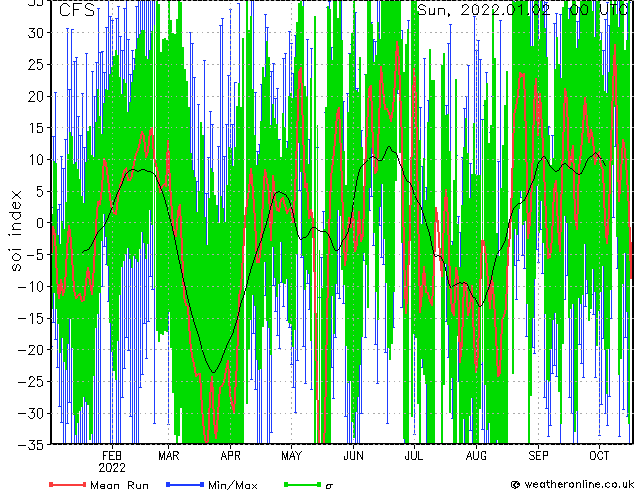This screenshot has height=490, width=634.
Task: Click the -10 y-axis value
Action: tap(32, 286)
